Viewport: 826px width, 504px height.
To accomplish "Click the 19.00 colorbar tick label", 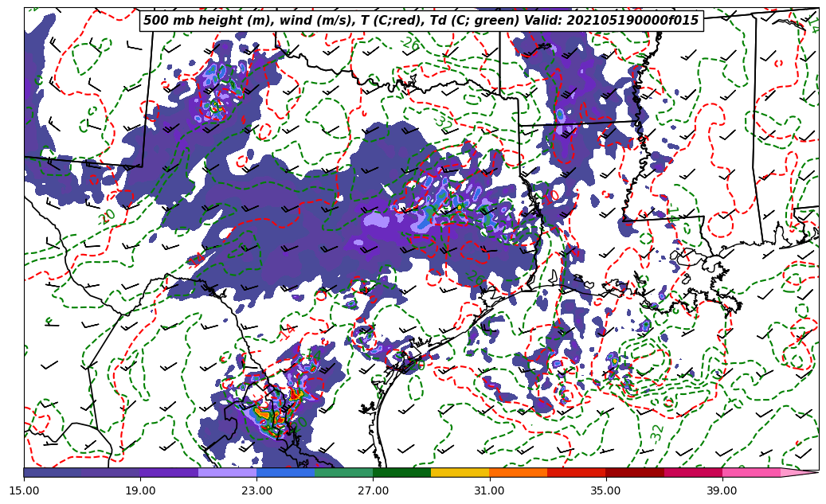I will tap(140, 491).
